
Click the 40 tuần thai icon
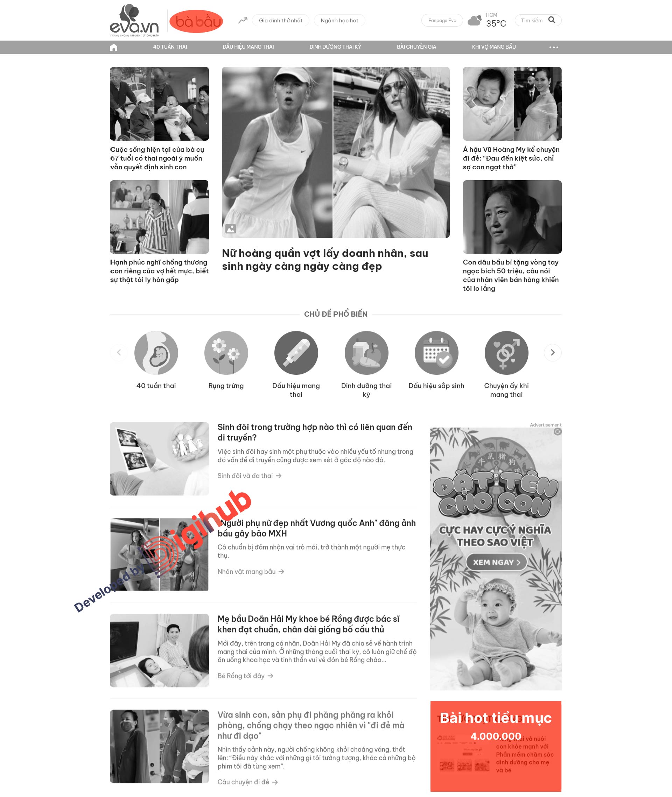coord(157,353)
